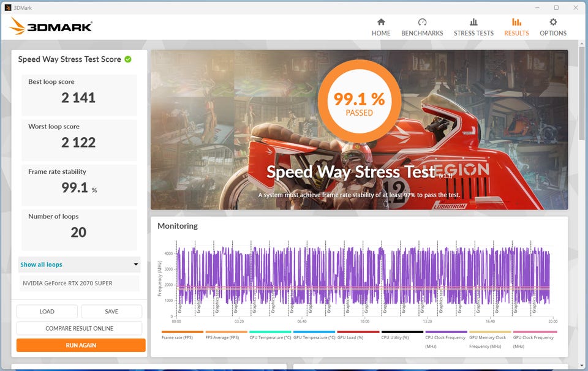588x371 pixels.
Task: Click the Worst loop score value 2 122
Action: click(78, 143)
